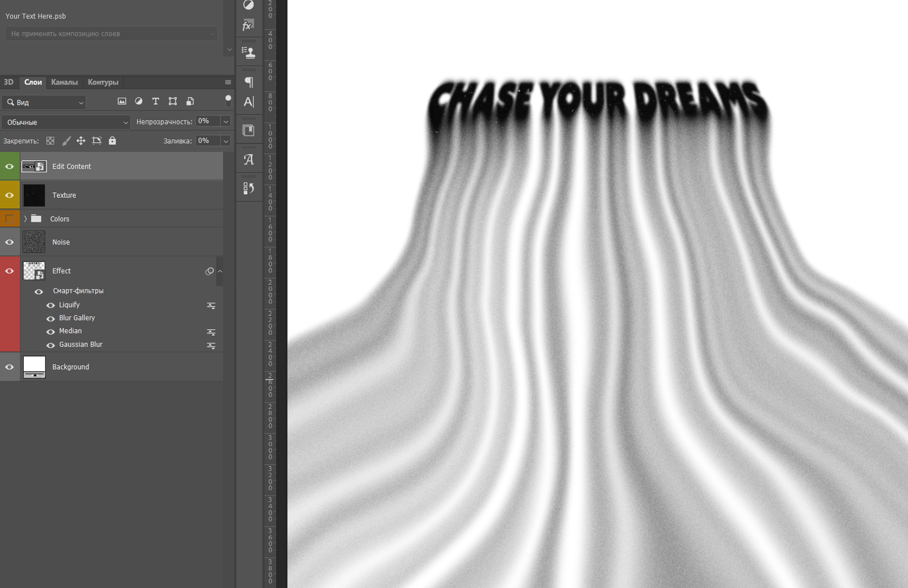Switch to the 3D tab

pos(8,82)
